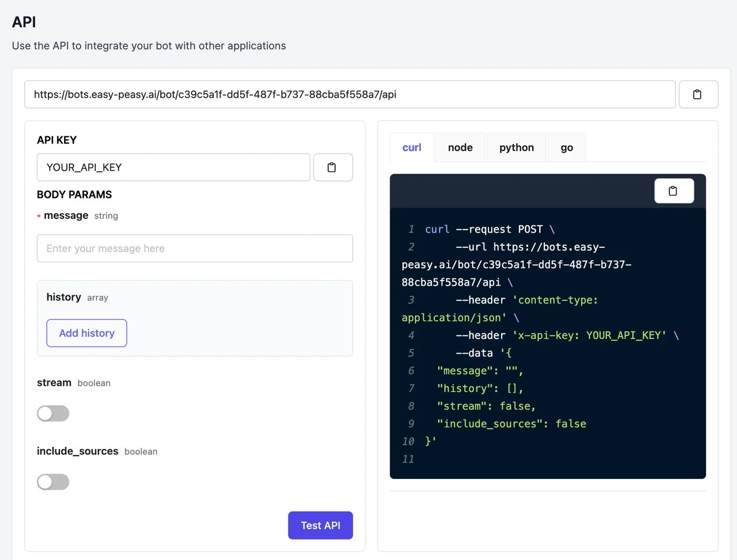Screen dimensions: 737x560
Task: Focus the API URL field
Action: [350, 95]
